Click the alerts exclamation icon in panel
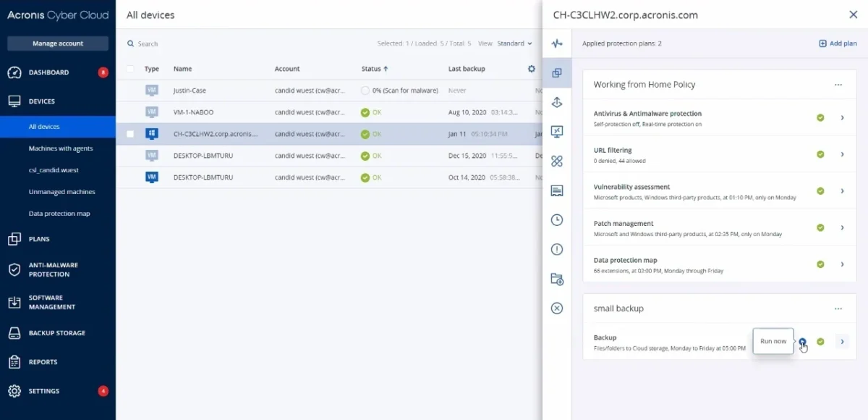The height and width of the screenshot is (420, 868). click(557, 249)
